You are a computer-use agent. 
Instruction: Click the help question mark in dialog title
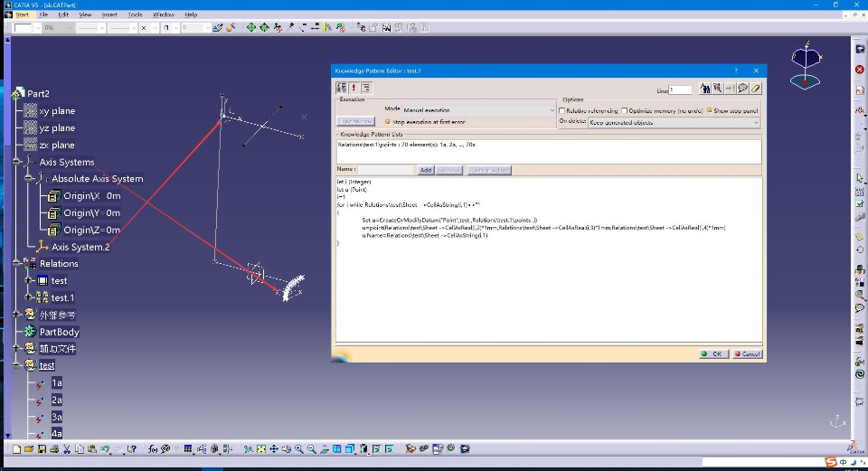coord(736,71)
